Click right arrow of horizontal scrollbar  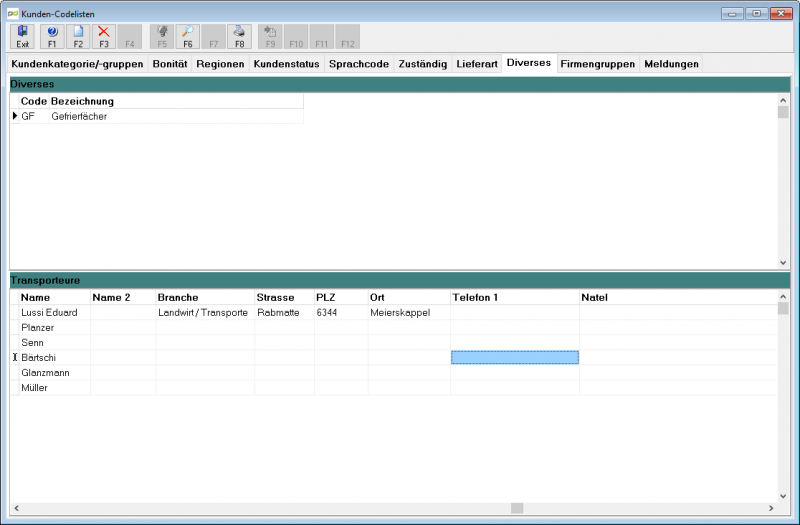pos(771,508)
